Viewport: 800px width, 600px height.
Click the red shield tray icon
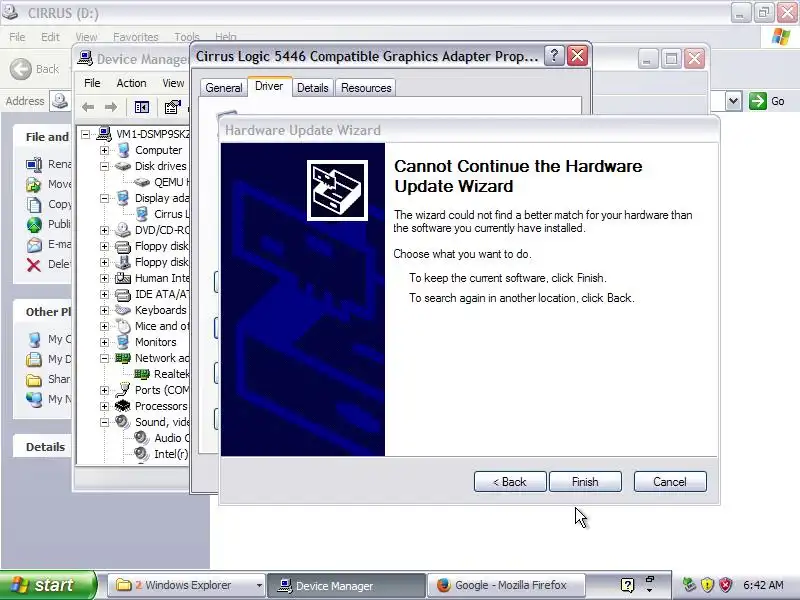click(725, 585)
